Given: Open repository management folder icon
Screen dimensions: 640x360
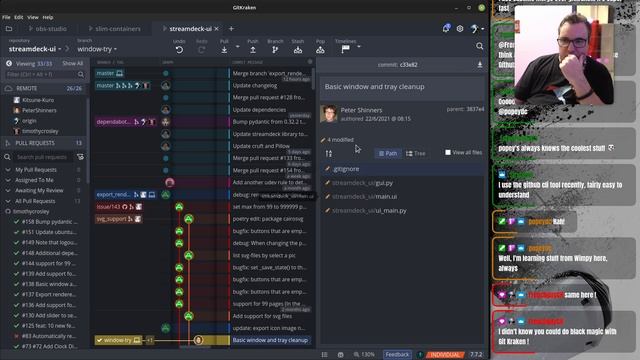Looking at the screenshot, I should pos(9,29).
